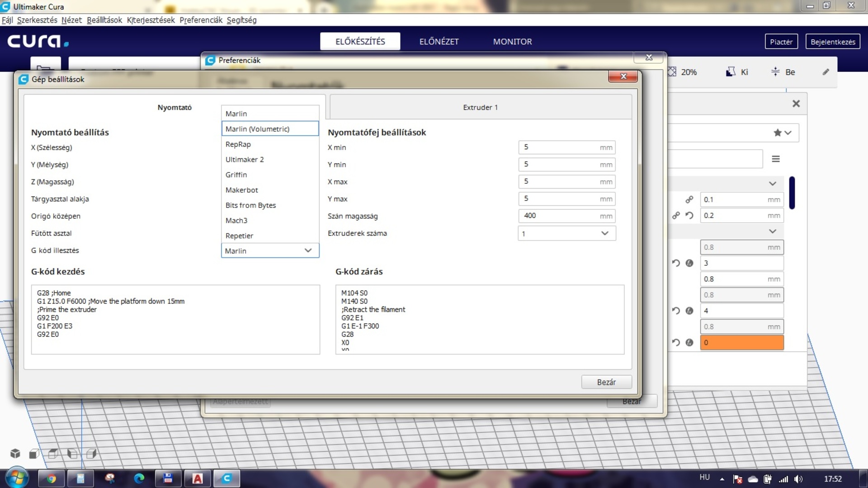Choose Bits from Bytes from the flavor list

tap(270, 205)
